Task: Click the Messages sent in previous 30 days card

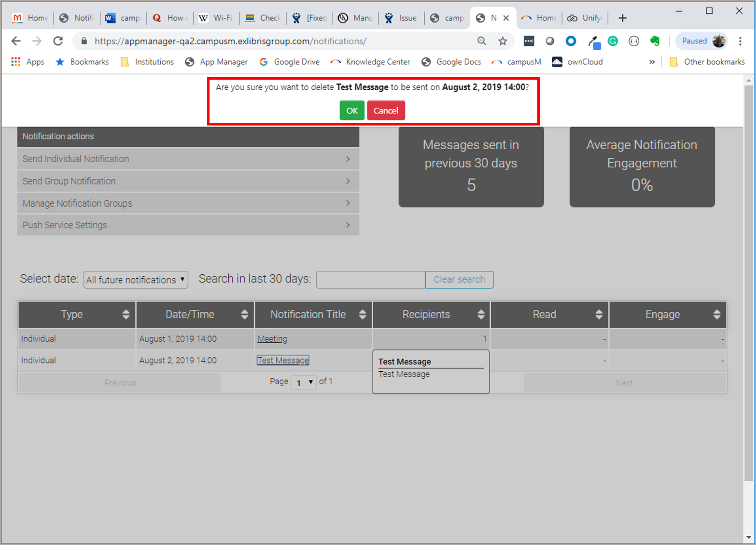Action: [x=471, y=167]
